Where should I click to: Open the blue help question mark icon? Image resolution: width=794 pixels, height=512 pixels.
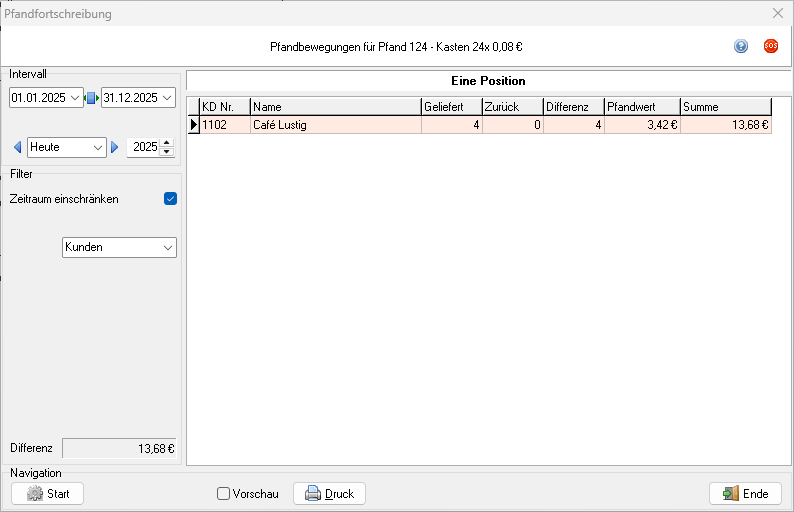pos(741,46)
